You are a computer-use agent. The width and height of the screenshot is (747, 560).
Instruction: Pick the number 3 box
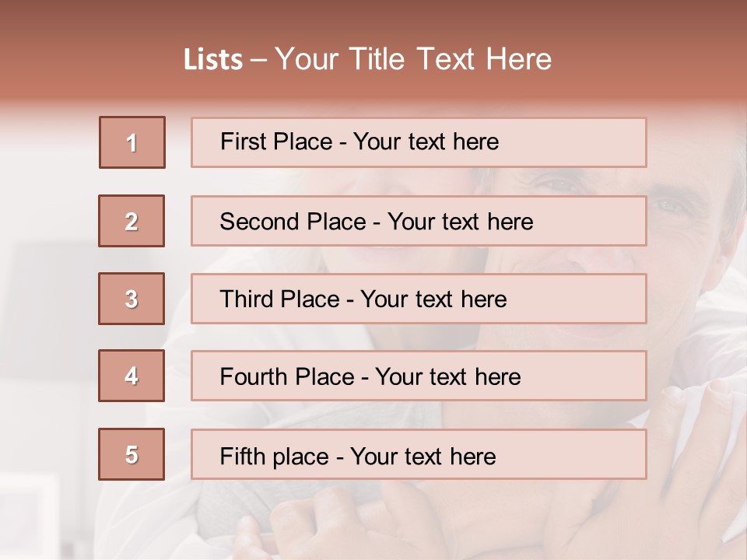pyautogui.click(x=132, y=299)
